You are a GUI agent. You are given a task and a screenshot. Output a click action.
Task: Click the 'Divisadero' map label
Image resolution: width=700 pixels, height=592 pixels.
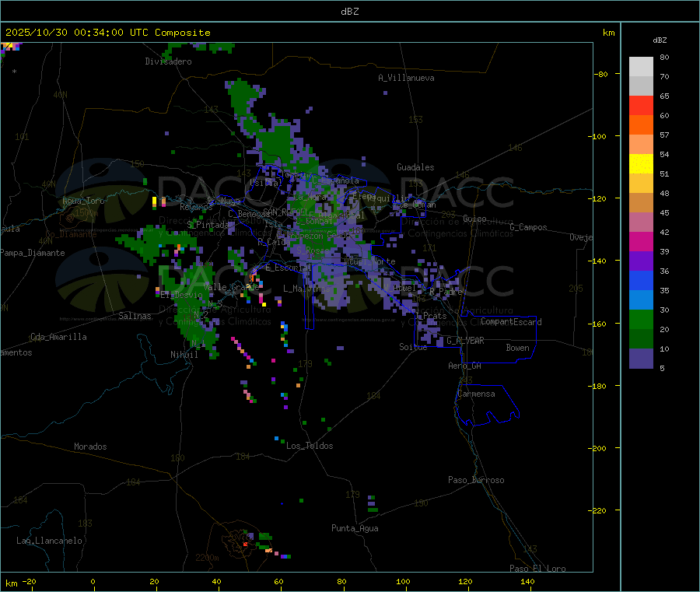click(168, 61)
